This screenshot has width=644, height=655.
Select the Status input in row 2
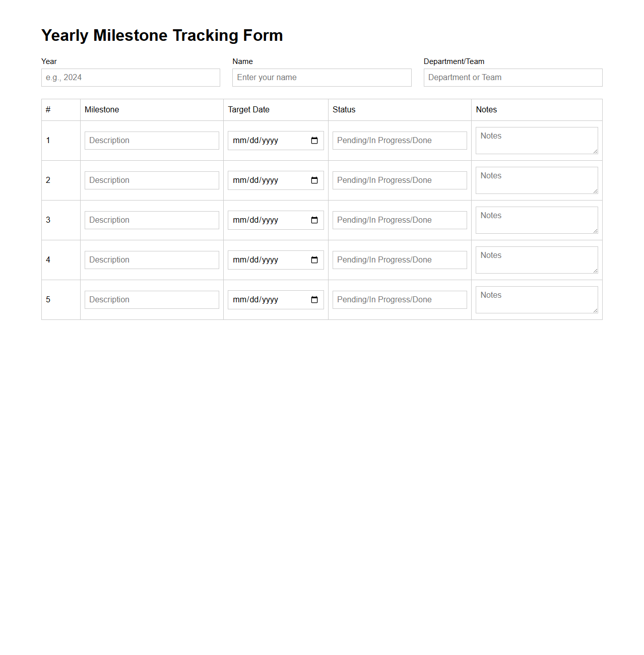point(399,180)
